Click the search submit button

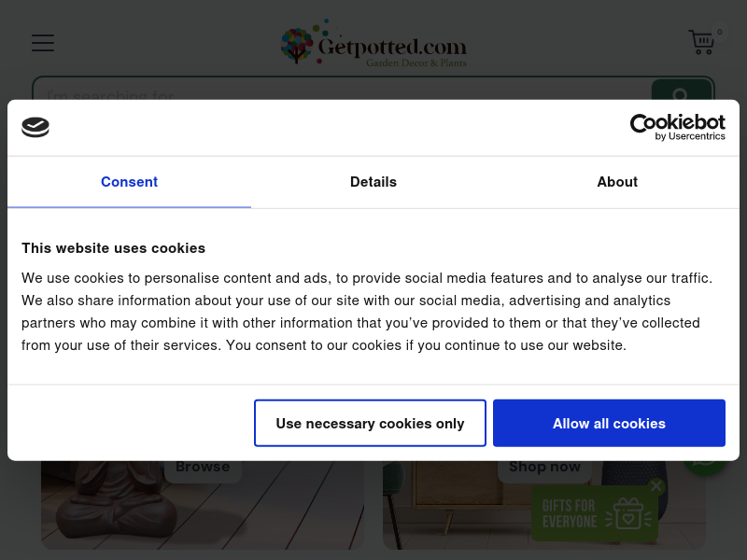point(682,90)
